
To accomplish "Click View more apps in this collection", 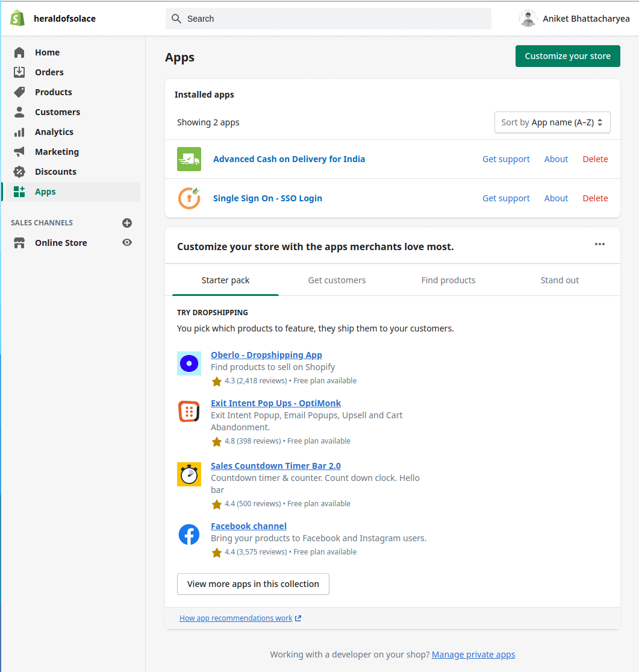I will [x=253, y=584].
